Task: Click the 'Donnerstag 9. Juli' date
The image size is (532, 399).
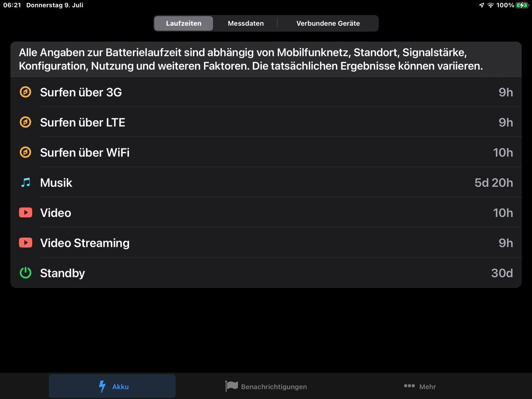Action: click(55, 5)
